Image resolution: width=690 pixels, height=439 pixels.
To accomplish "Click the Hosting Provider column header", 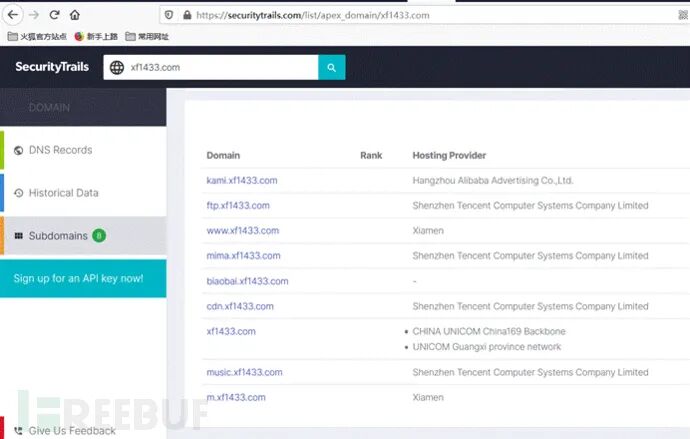I will click(x=449, y=155).
